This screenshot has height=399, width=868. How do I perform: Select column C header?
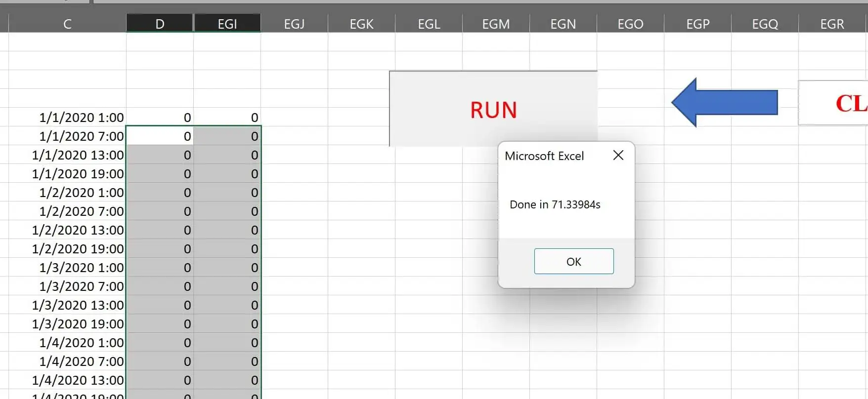67,24
